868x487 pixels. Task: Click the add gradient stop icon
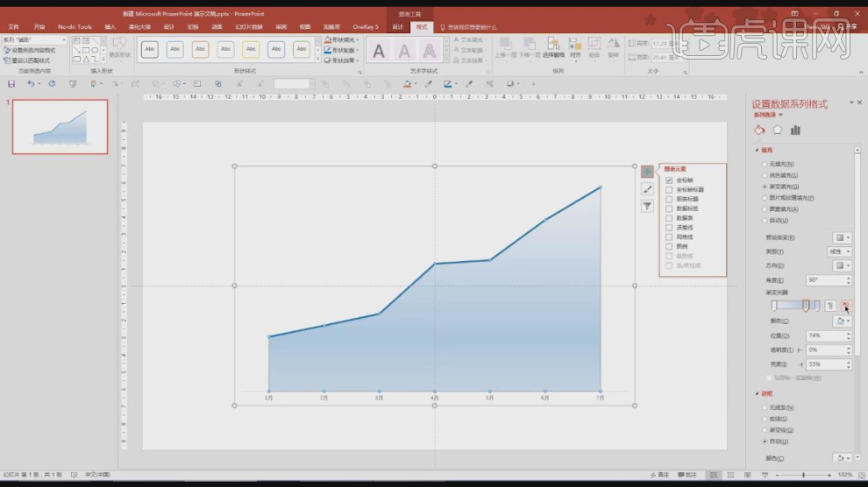830,306
